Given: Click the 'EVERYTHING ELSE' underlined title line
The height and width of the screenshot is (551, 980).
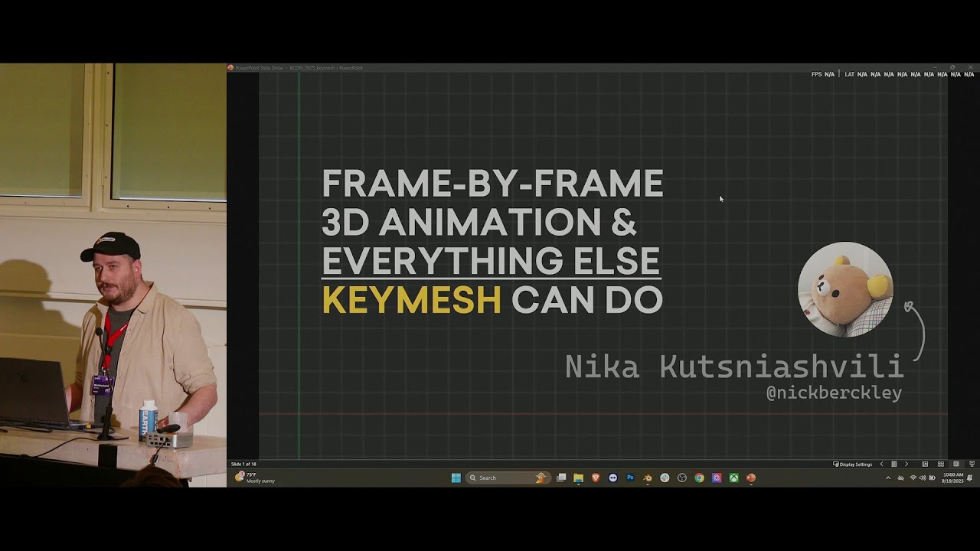Looking at the screenshot, I should [491, 261].
